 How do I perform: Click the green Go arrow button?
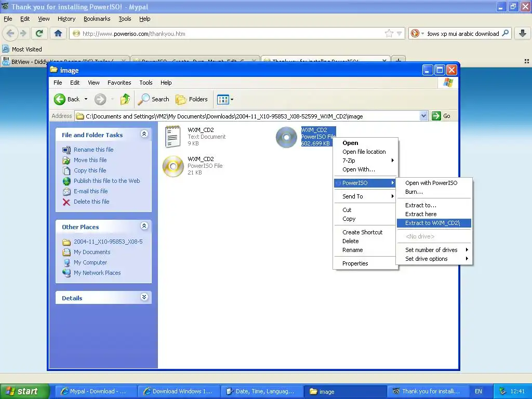(x=436, y=116)
